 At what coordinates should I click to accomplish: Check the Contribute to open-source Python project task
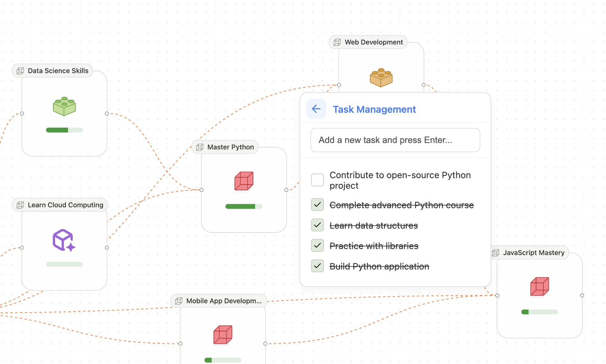(x=317, y=180)
